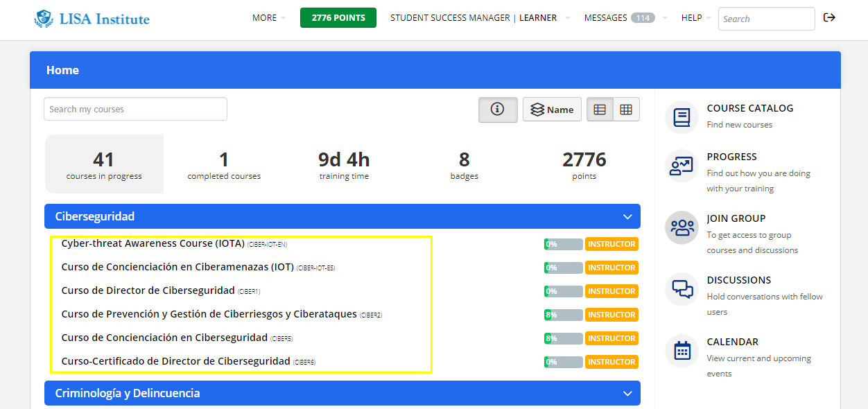Select the 41 courses in progress tab
This screenshot has height=409, width=868.
104,164
